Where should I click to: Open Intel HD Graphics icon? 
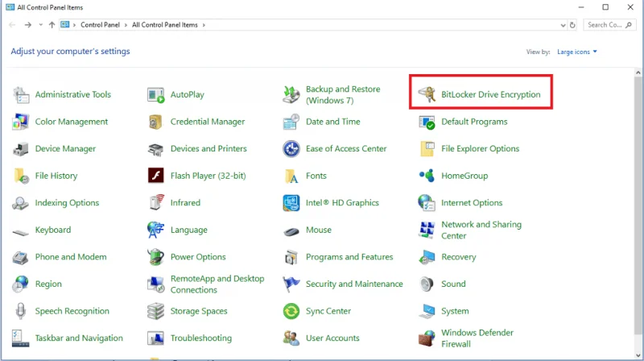point(291,203)
